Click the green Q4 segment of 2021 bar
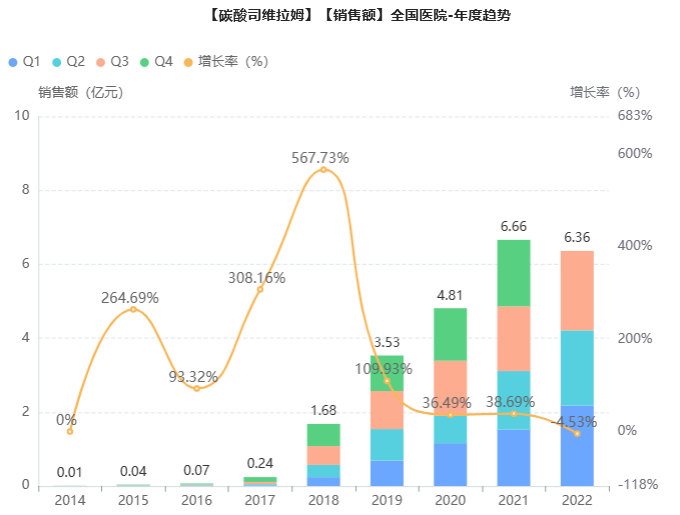 [x=513, y=273]
